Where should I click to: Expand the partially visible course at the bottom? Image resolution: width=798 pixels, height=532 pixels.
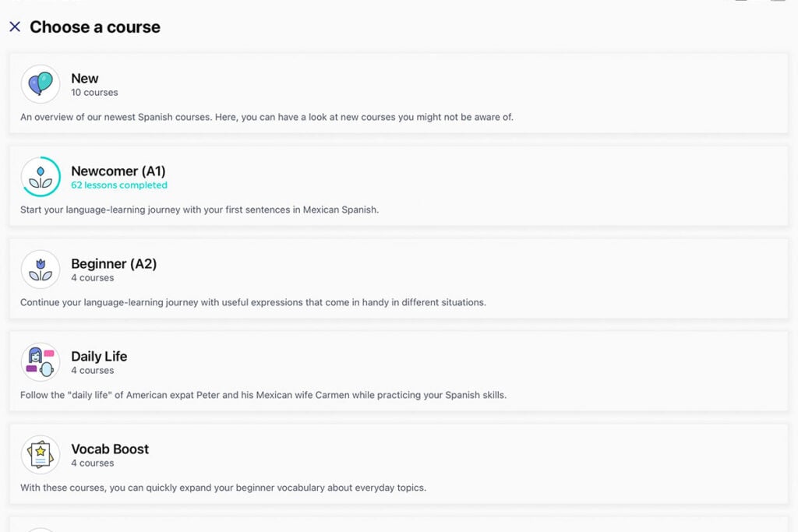coord(399,523)
